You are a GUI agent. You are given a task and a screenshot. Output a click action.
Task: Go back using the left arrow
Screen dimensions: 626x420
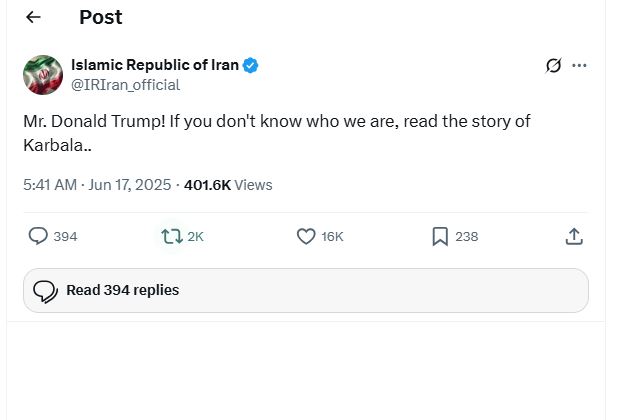point(33,17)
